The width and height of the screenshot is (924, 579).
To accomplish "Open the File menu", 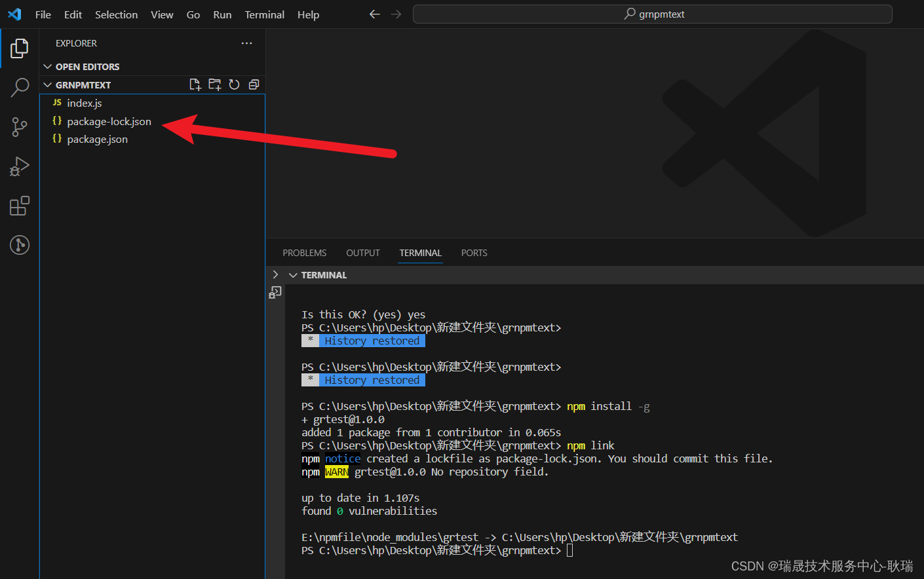I will tap(43, 14).
